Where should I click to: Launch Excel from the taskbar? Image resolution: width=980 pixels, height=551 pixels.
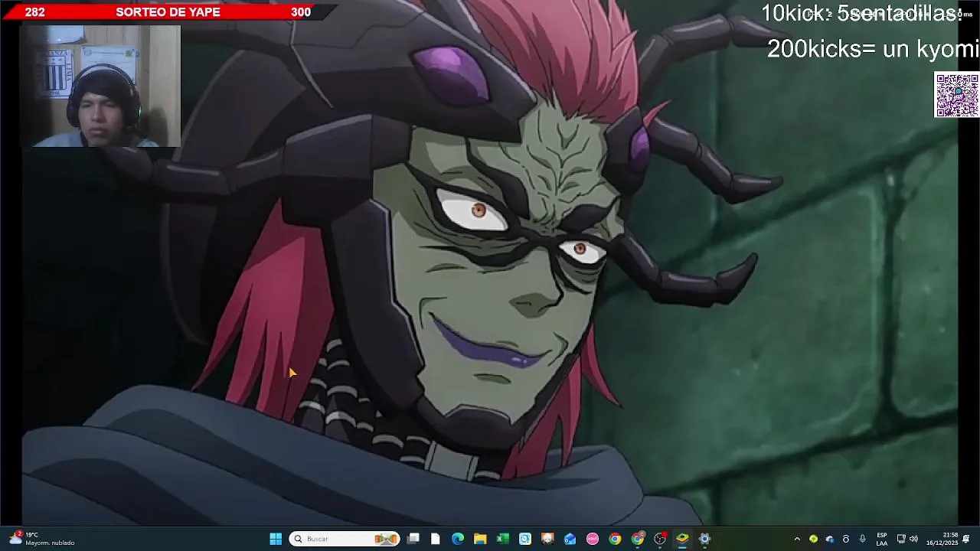[503, 539]
